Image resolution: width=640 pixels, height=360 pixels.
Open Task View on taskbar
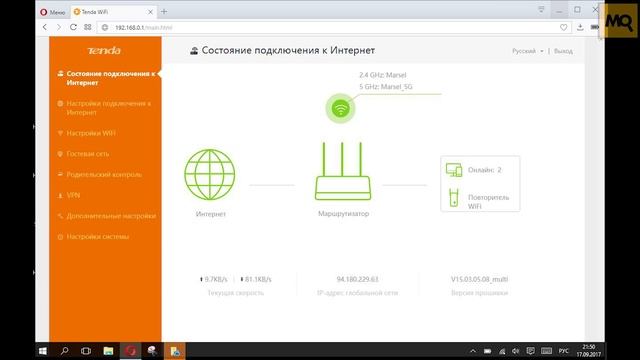click(86, 351)
